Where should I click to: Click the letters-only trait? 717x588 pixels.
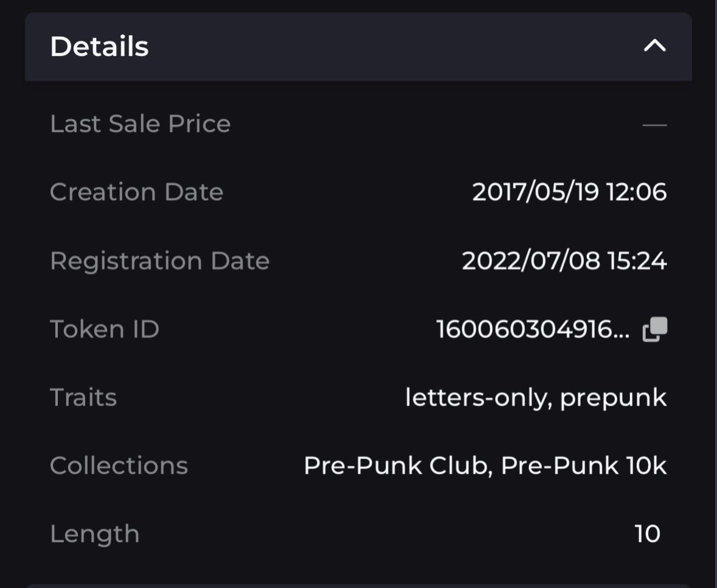(479, 397)
